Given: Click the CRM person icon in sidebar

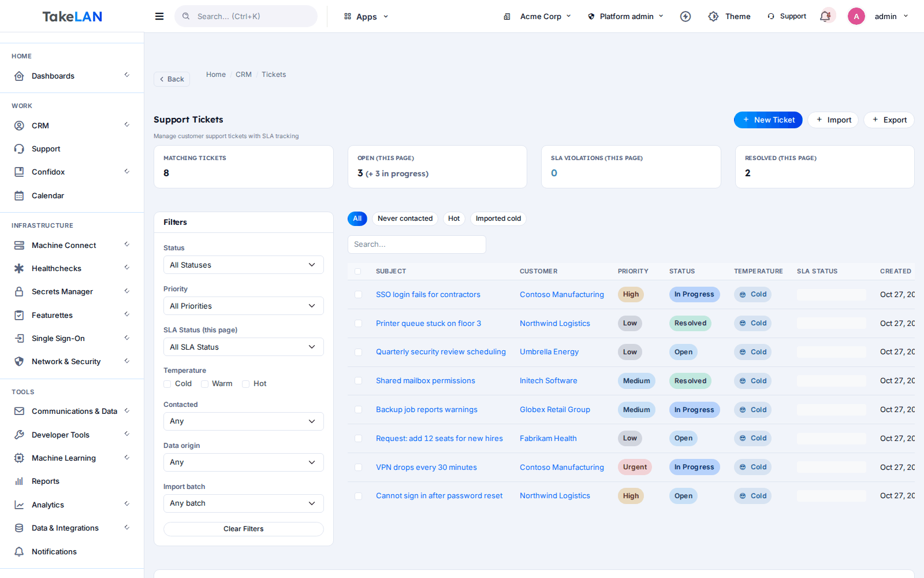Looking at the screenshot, I should pos(19,125).
